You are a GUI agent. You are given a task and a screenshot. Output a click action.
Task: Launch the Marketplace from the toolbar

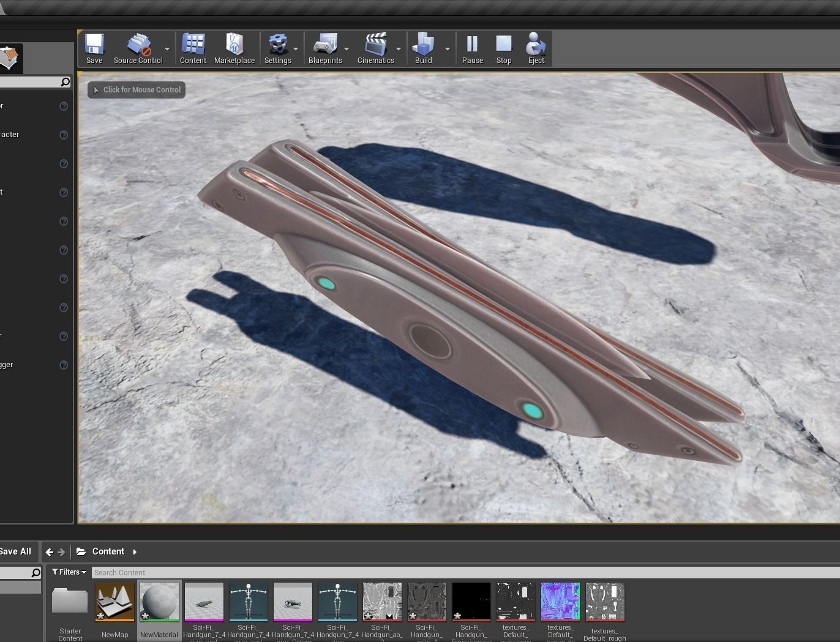coord(234,48)
